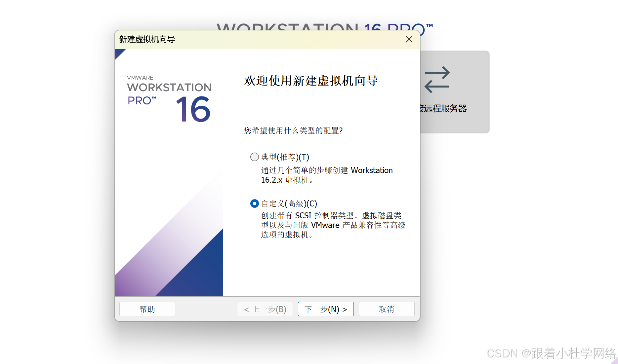Cancel the wizard with 取消
The width and height of the screenshot is (618, 364).
pyautogui.click(x=387, y=309)
